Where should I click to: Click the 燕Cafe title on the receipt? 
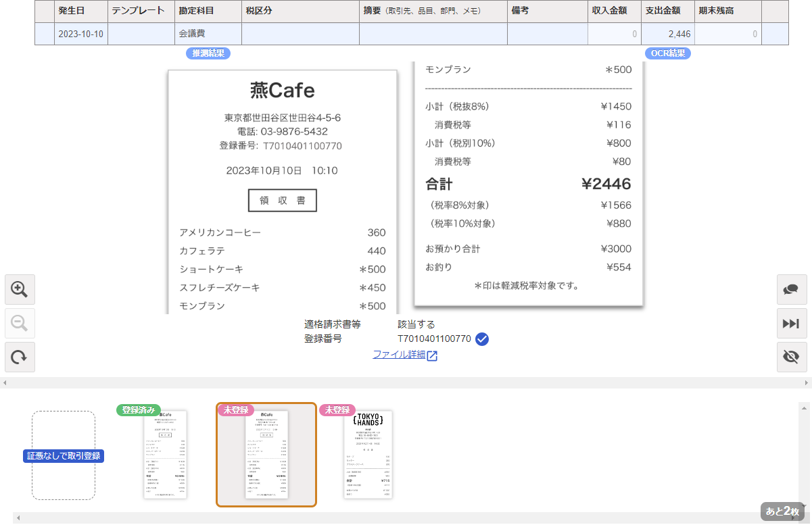(283, 90)
